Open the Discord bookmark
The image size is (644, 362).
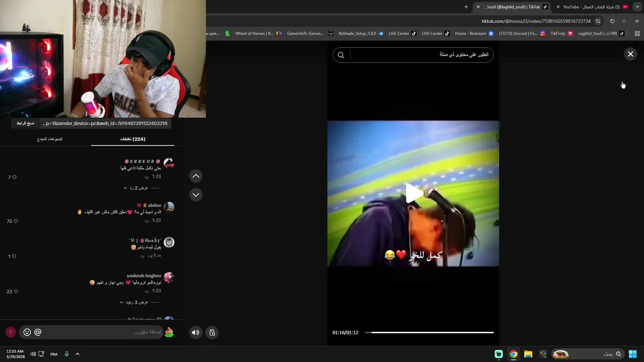pyautogui.click(x=522, y=34)
